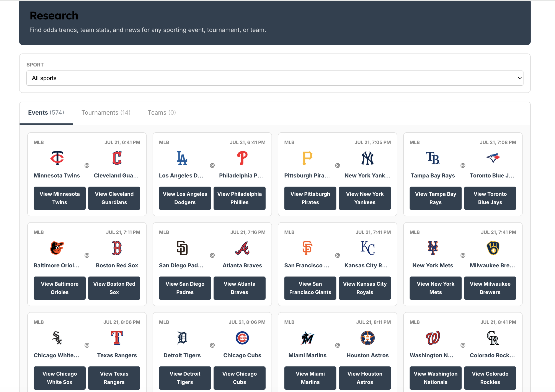Click the San Diego Padres logo
The height and width of the screenshot is (392, 555).
click(x=182, y=248)
